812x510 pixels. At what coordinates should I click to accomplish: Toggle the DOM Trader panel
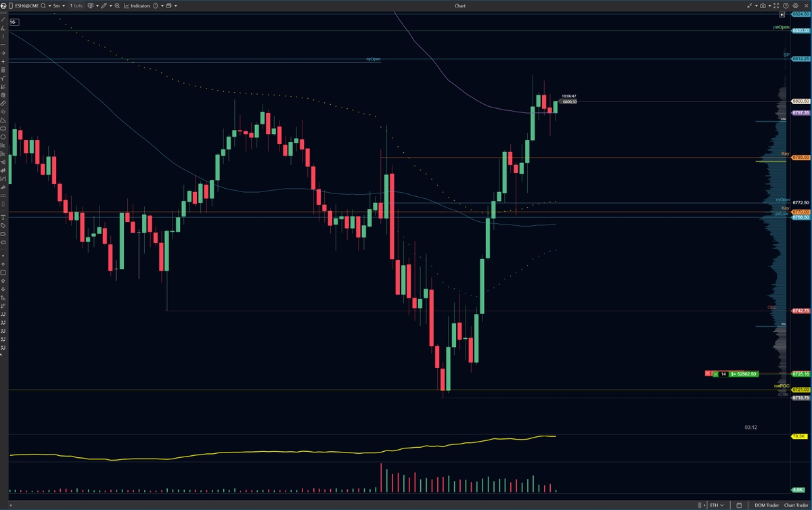coord(765,505)
